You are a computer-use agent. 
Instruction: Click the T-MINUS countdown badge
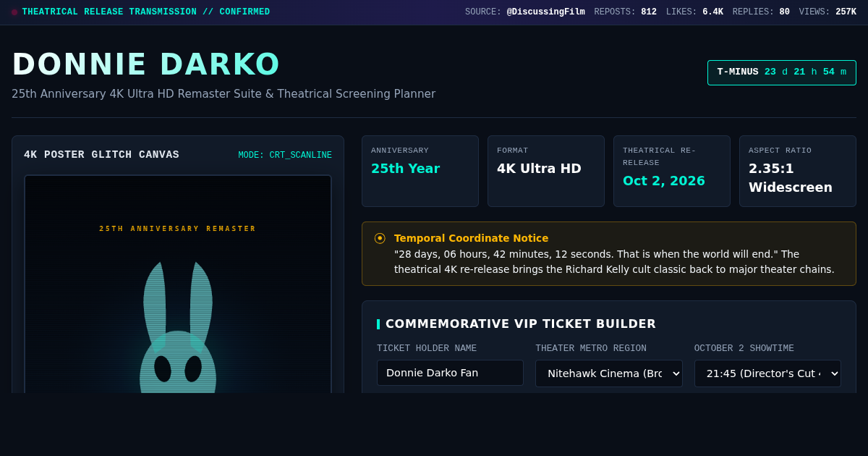click(x=782, y=72)
